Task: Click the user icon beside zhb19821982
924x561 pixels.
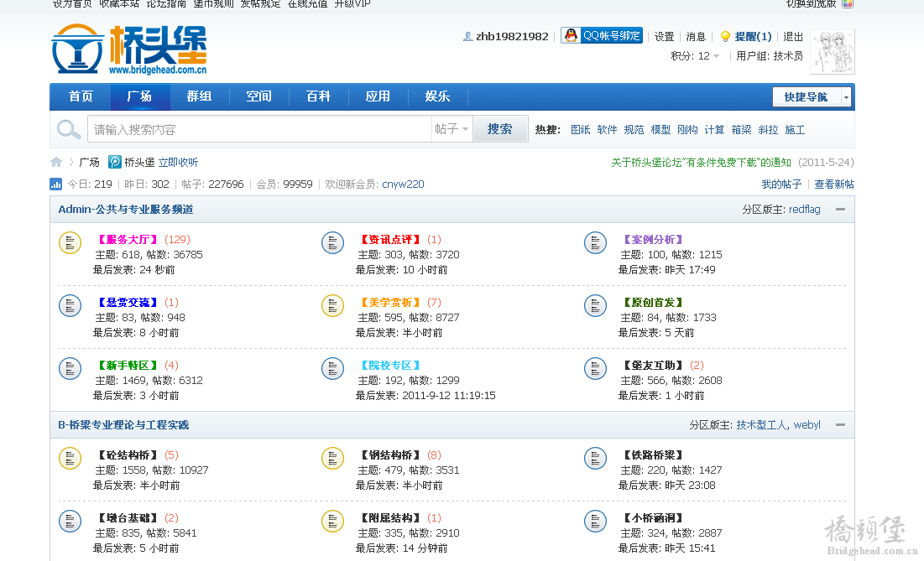Action: [468, 37]
